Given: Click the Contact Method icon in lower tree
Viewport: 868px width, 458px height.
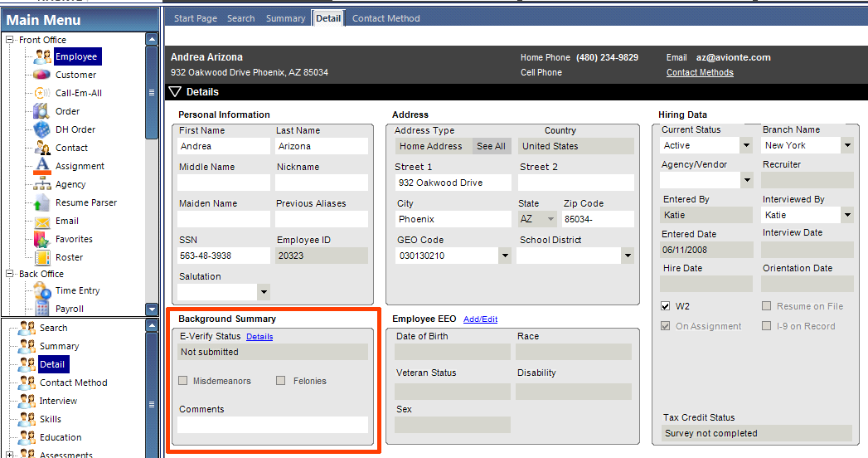Looking at the screenshot, I should tap(27, 382).
